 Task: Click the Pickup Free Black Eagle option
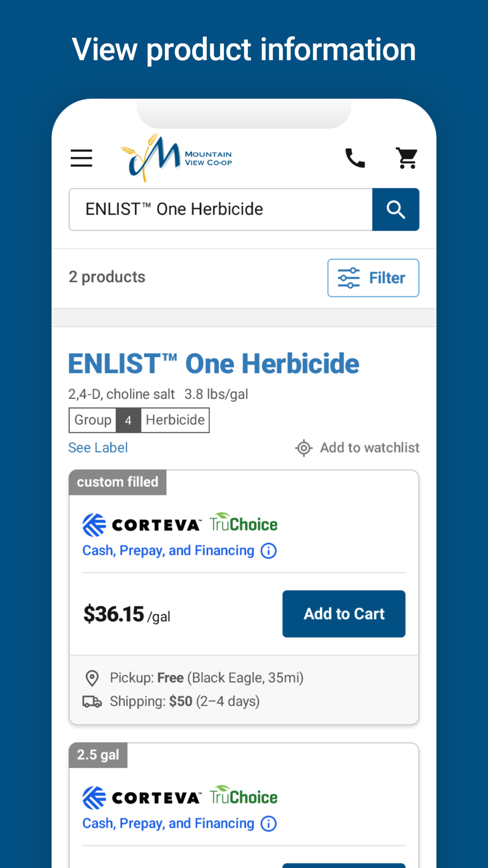194,678
